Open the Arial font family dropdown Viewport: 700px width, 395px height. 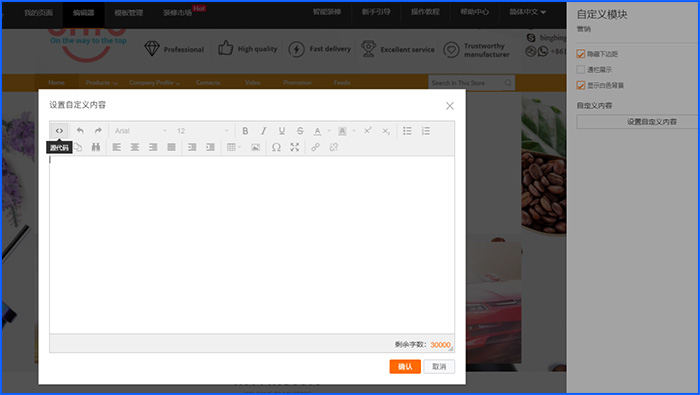pyautogui.click(x=140, y=131)
